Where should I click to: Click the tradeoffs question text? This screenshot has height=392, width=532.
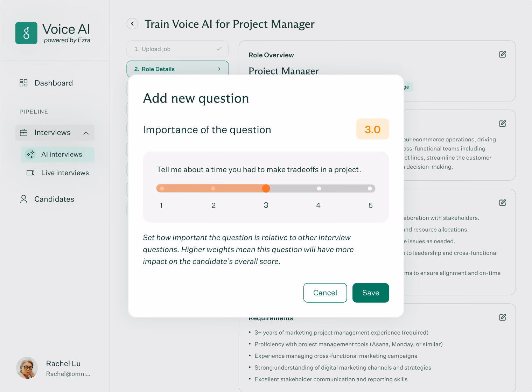click(259, 170)
